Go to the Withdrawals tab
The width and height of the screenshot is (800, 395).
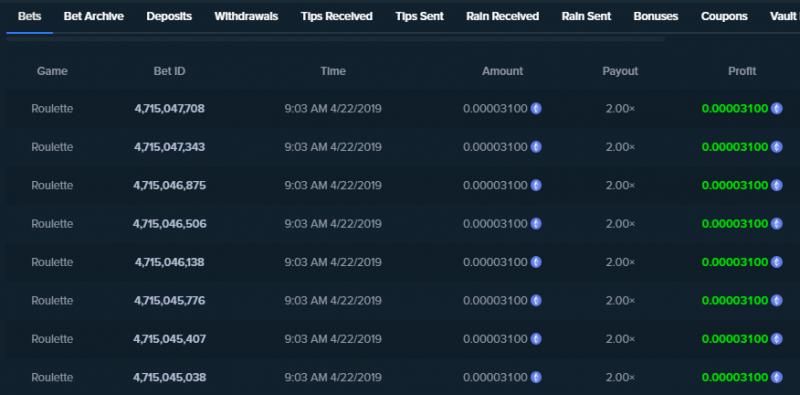point(246,16)
